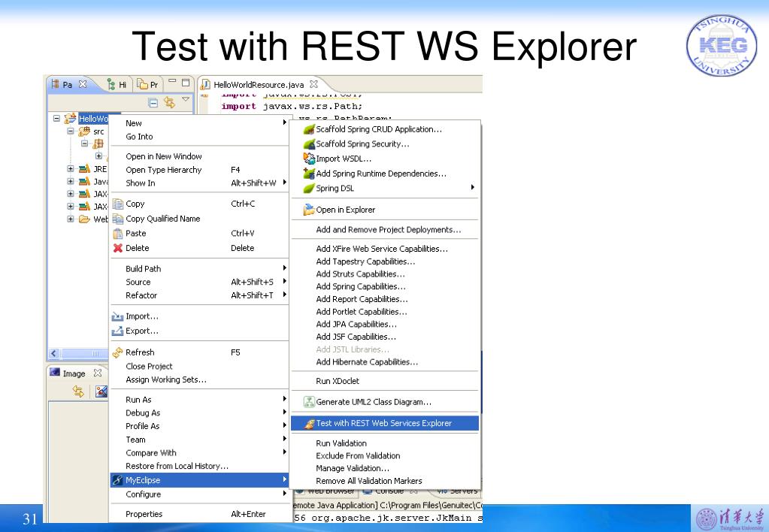Screen dimensions: 769x532
Task: Click the Refresh icon in context menu
Action: (x=118, y=352)
